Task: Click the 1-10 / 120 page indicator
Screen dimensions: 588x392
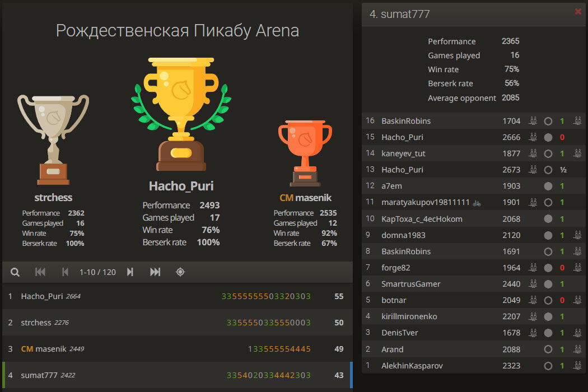Action: coord(97,272)
